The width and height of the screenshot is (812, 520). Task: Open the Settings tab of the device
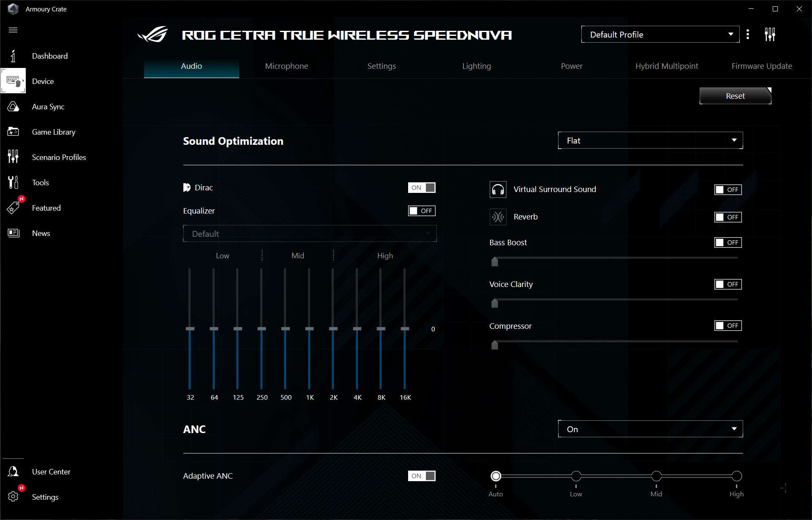381,66
